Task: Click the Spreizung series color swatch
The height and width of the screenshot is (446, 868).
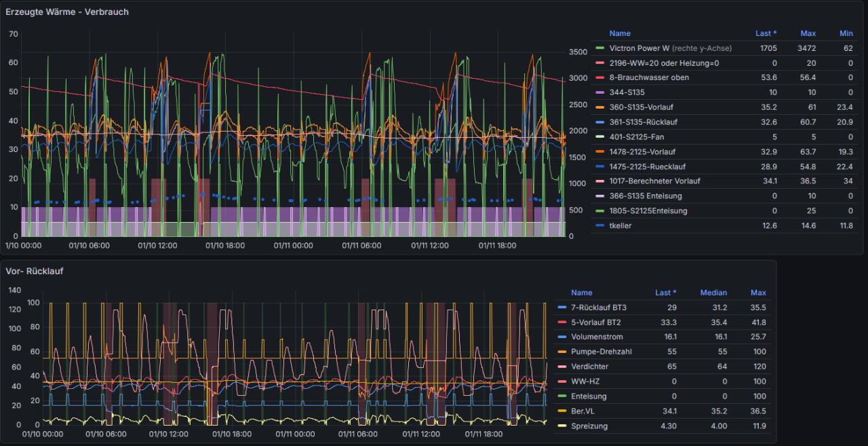Action: click(561, 426)
